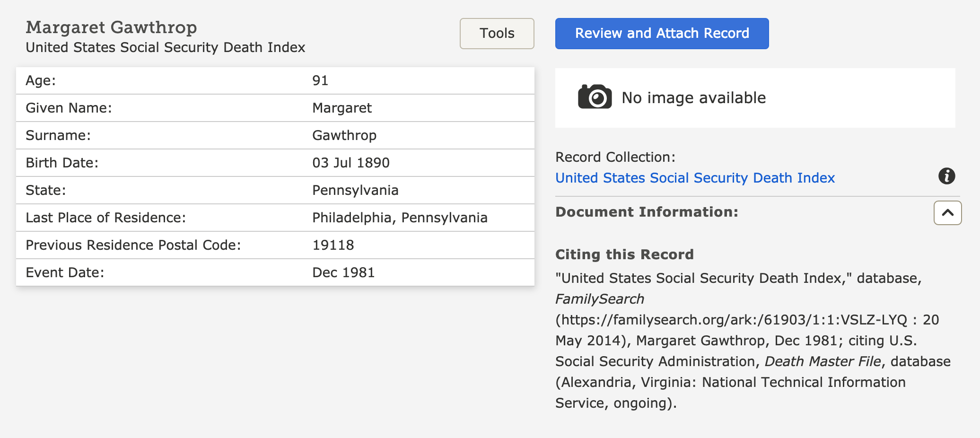The image size is (980, 438).
Task: Click Review and Attach Record button
Action: pyautogui.click(x=662, y=34)
